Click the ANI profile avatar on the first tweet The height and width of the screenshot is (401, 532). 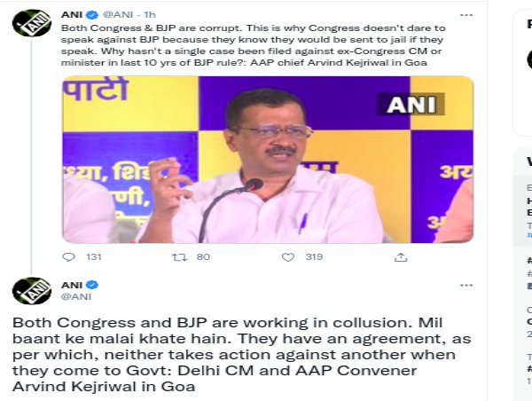[32, 23]
